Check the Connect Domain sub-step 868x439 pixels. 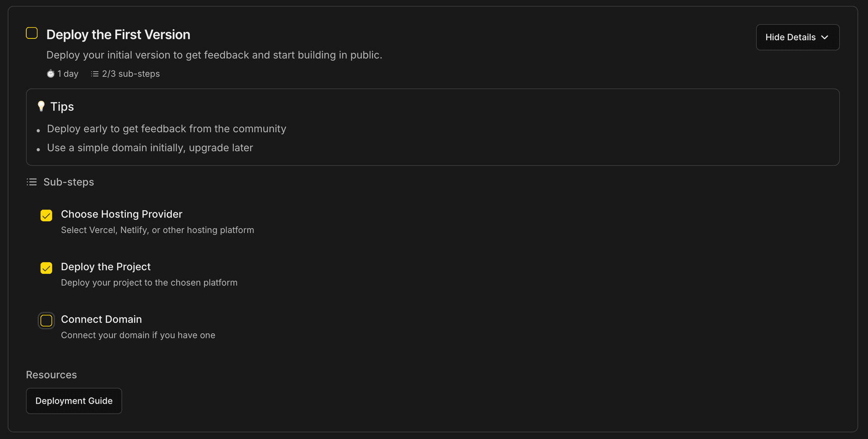click(x=46, y=321)
